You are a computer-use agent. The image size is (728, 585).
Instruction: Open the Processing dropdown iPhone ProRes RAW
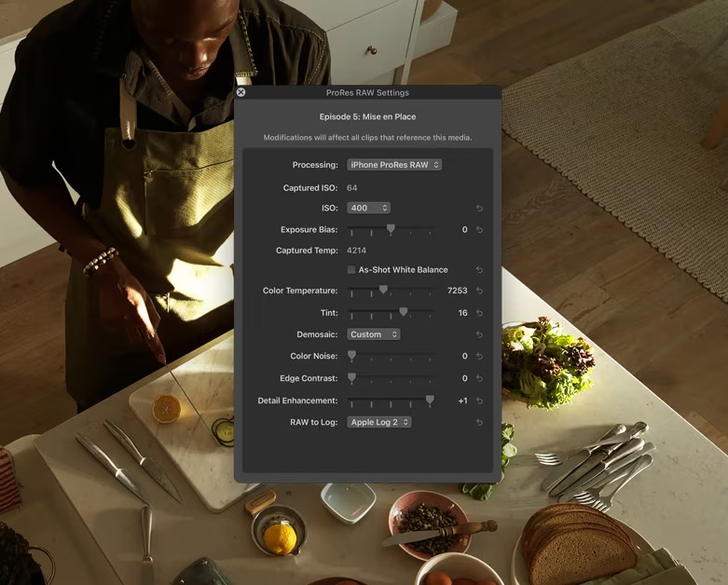click(394, 165)
